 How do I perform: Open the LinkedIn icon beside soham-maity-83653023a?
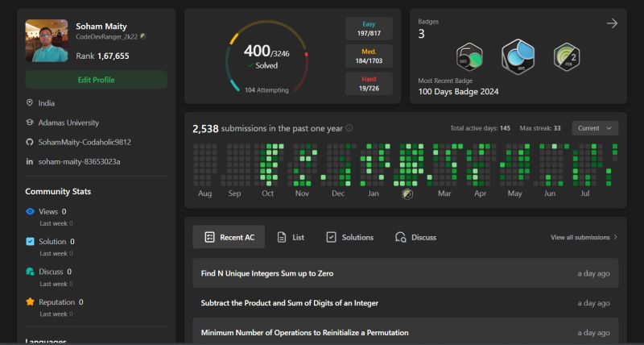tap(30, 161)
